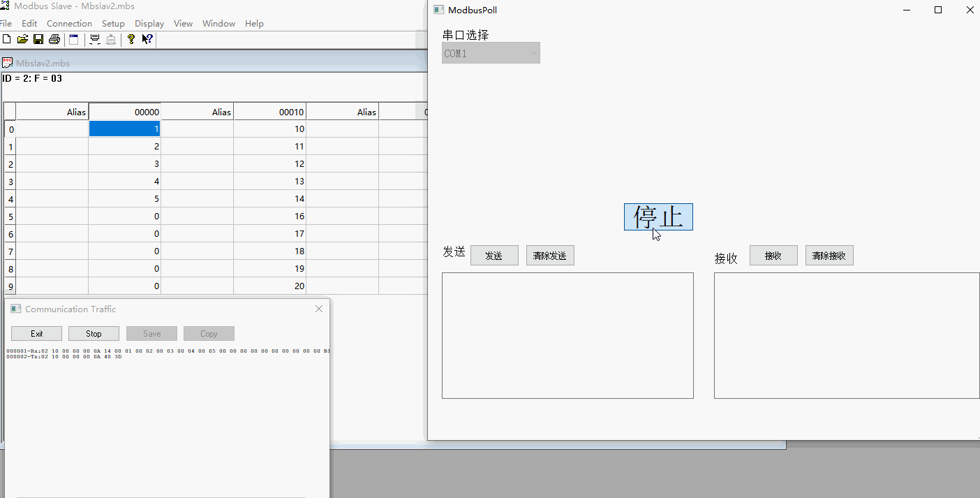Click the Copy button in Communication Traffic

tap(209, 334)
